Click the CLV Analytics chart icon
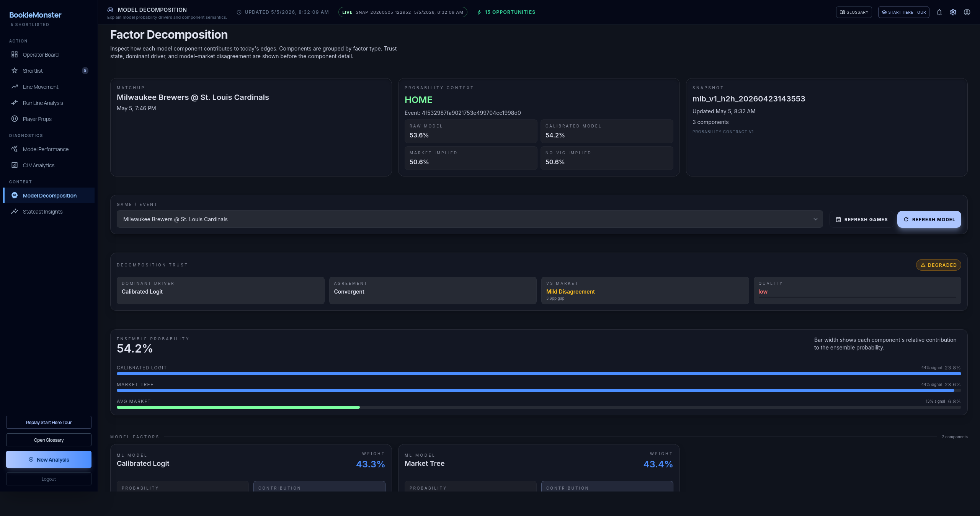 click(x=15, y=165)
